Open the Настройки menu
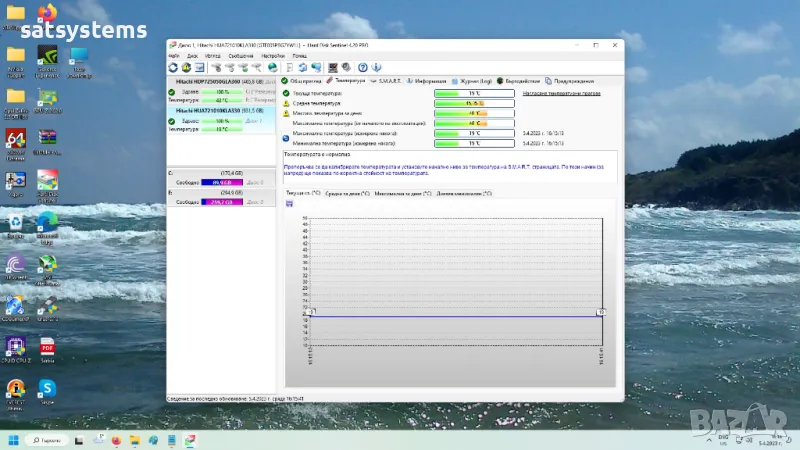 tap(273, 56)
